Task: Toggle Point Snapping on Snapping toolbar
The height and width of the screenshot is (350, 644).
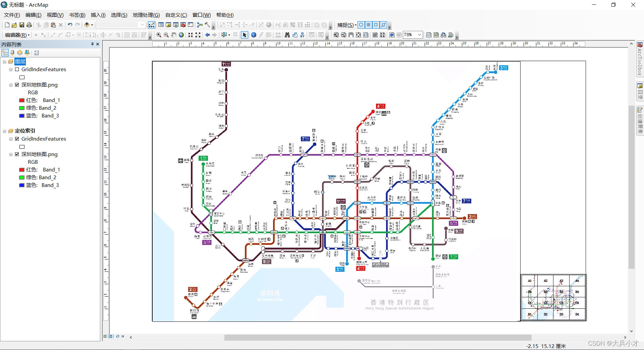Action: click(x=361, y=25)
